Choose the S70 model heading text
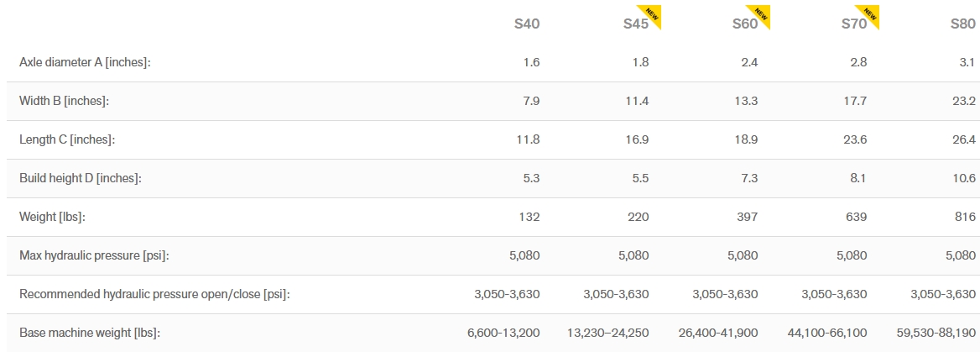This screenshot has height=352, width=980. 853,24
